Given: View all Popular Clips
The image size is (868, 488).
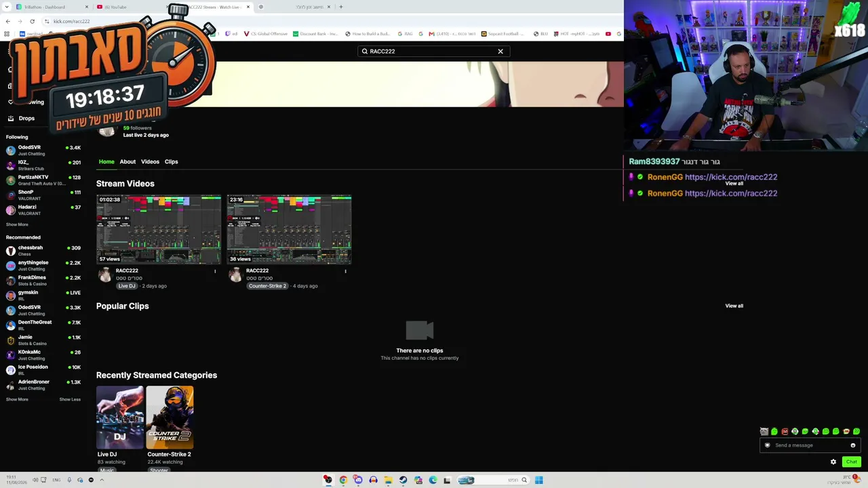Looking at the screenshot, I should tap(734, 306).
